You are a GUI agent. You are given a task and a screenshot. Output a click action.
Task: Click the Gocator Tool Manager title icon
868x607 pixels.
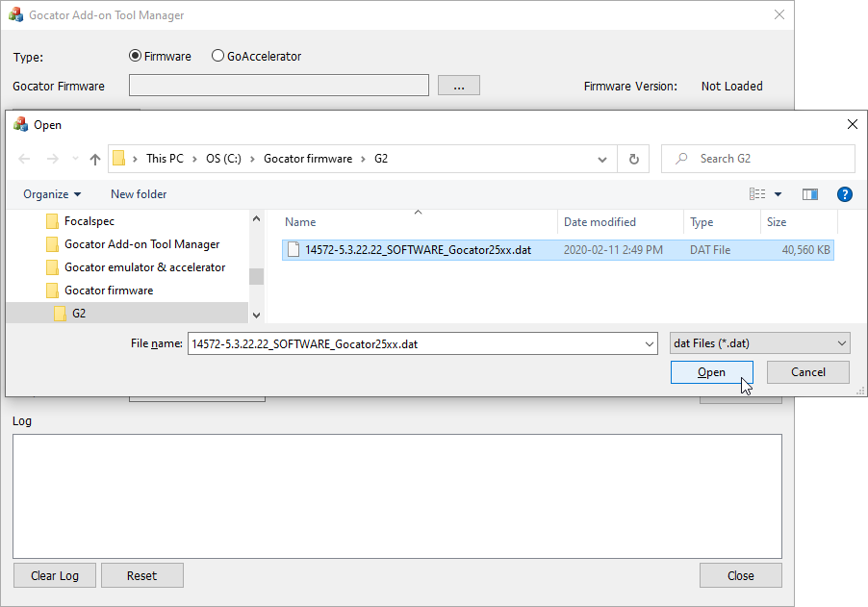point(16,15)
